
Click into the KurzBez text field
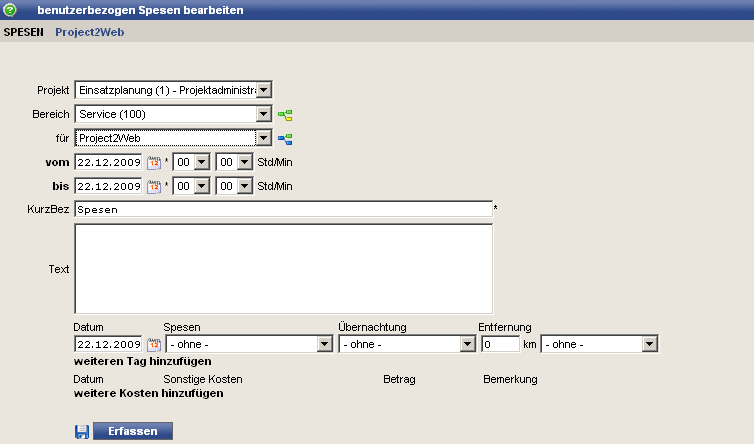283,210
